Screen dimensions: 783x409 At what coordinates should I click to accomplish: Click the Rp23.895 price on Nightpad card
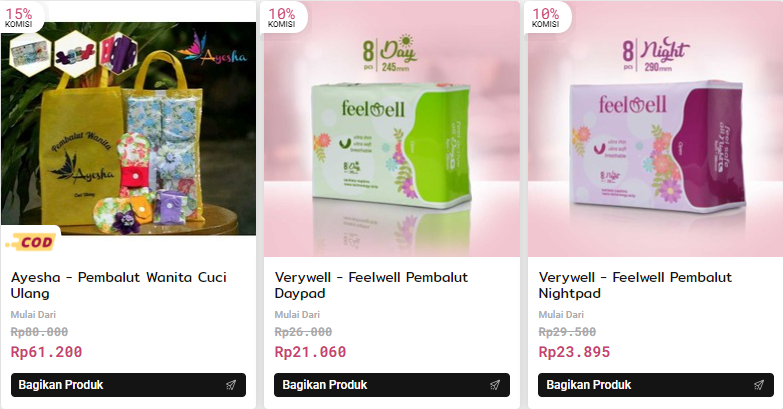[x=574, y=352]
